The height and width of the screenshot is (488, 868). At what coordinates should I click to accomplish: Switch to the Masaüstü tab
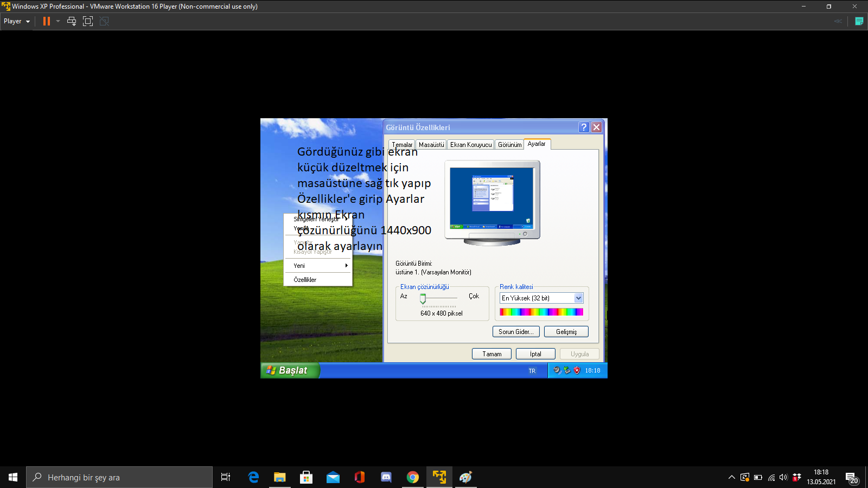(431, 145)
